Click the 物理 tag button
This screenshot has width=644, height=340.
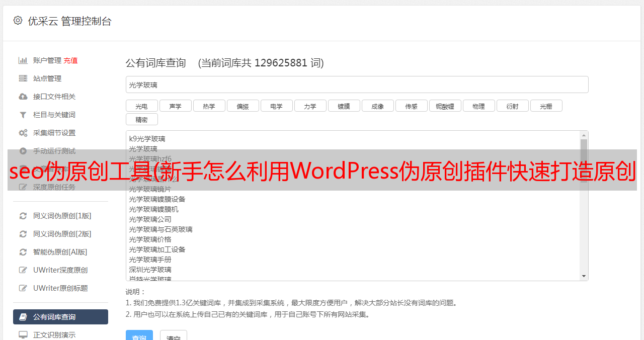click(478, 106)
